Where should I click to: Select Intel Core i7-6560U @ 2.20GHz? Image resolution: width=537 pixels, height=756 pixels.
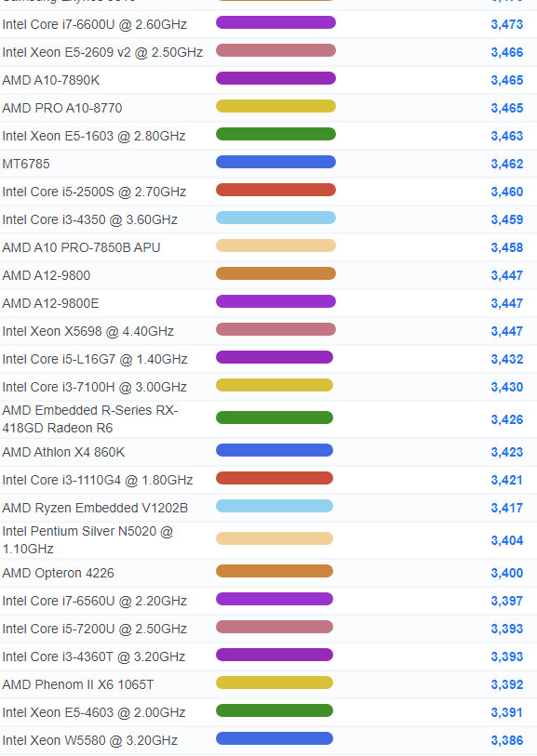(95, 602)
